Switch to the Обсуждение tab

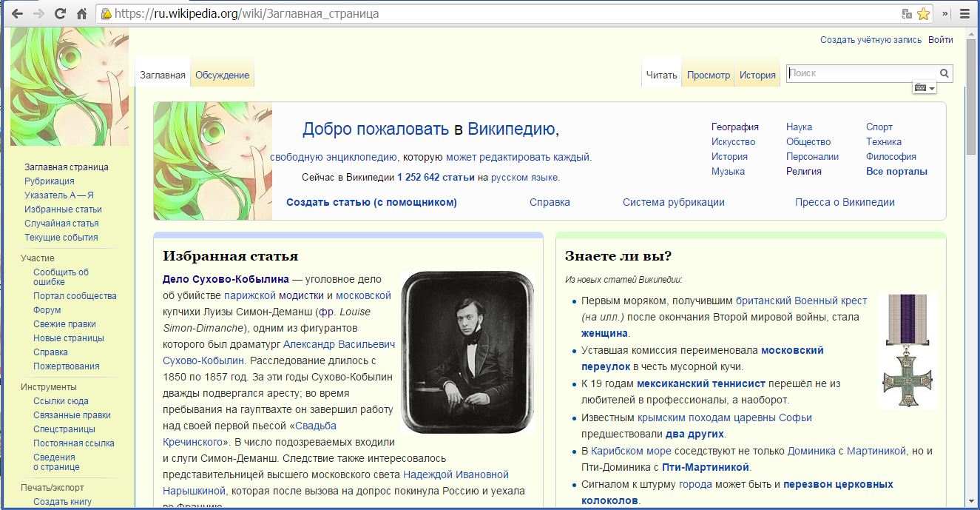click(x=223, y=75)
